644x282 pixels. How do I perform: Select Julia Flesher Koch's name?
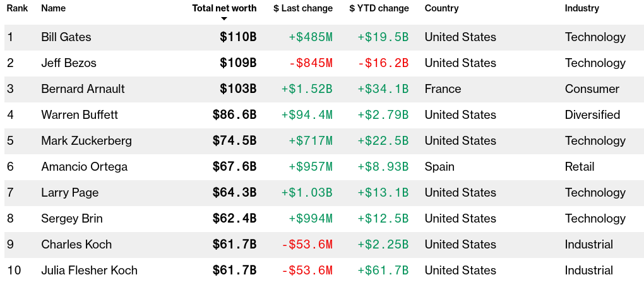(89, 271)
